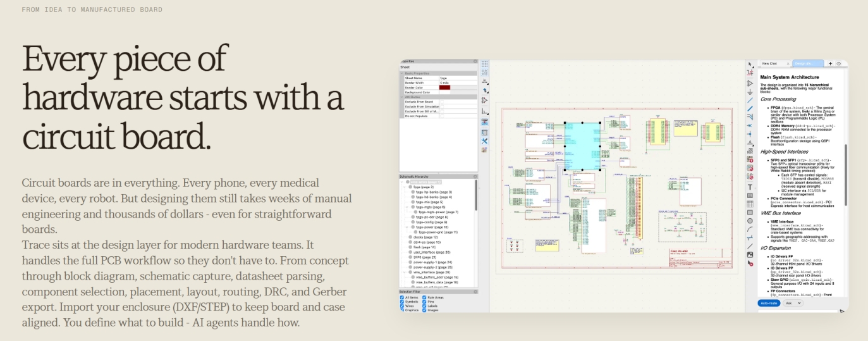
Task: Toggle the grid display icon in left toolbar
Action: 484,64
